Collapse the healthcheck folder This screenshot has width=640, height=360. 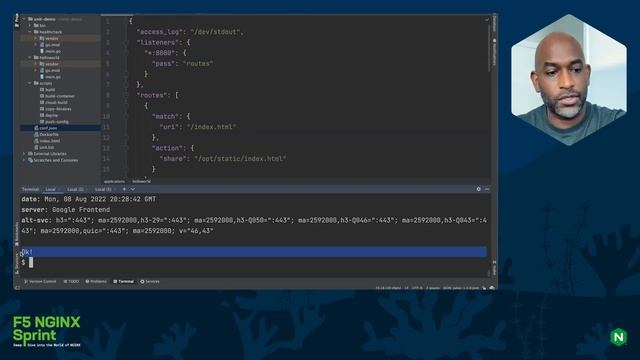(30, 32)
